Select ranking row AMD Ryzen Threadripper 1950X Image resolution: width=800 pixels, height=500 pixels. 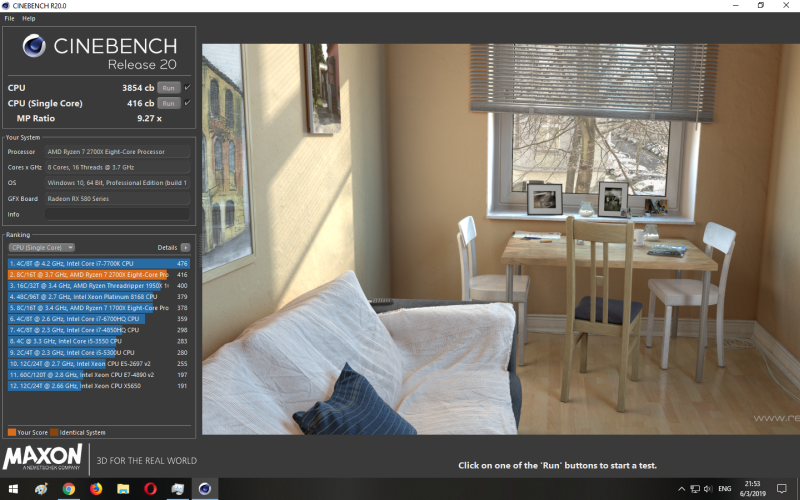click(x=99, y=286)
